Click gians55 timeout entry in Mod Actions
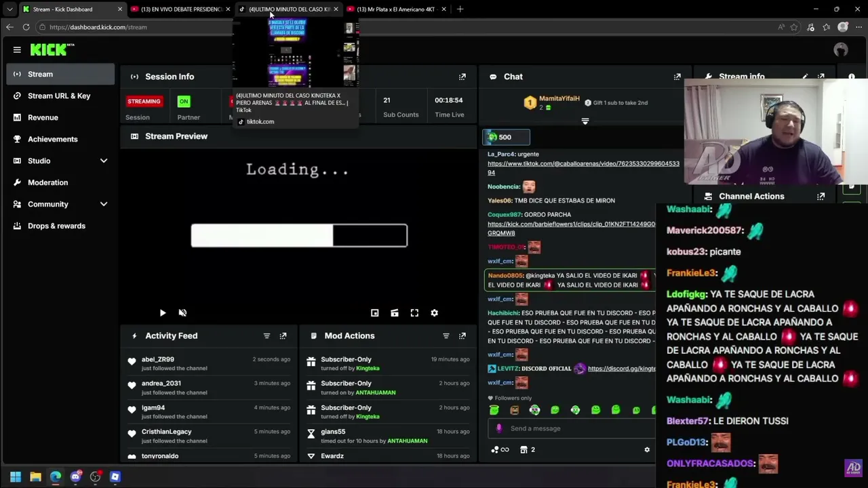Viewport: 868px width, 488px height. [x=389, y=436]
